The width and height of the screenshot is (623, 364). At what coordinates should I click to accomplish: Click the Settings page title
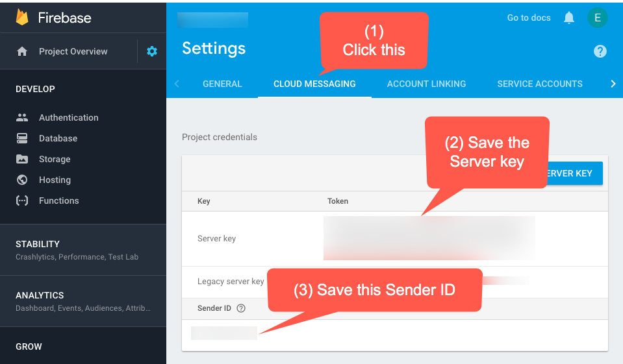point(214,49)
